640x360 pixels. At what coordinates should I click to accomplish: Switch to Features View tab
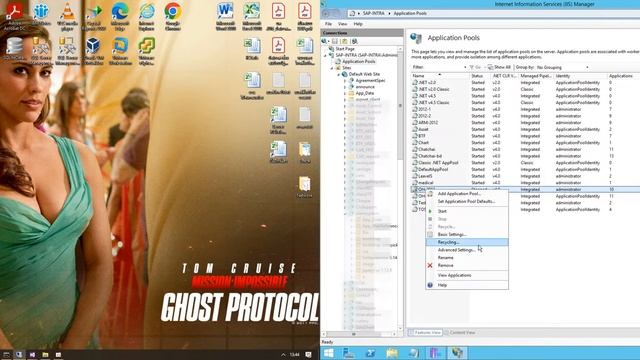click(425, 333)
